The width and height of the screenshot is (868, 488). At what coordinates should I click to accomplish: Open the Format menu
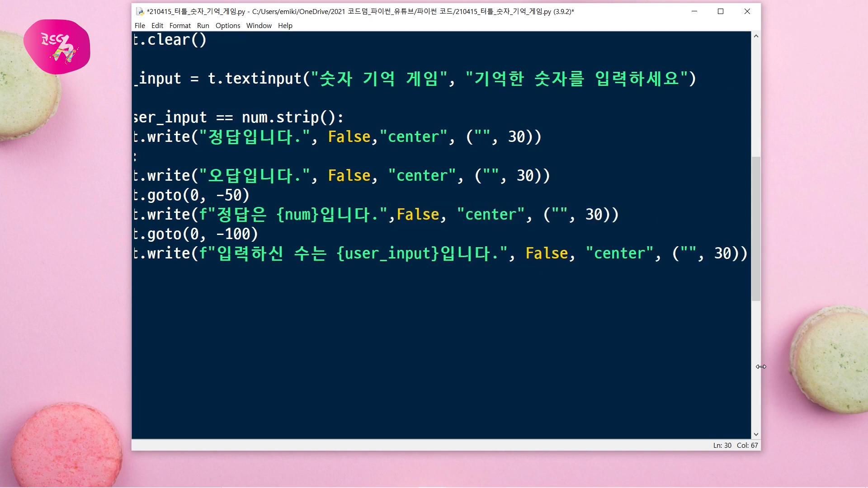(x=180, y=26)
